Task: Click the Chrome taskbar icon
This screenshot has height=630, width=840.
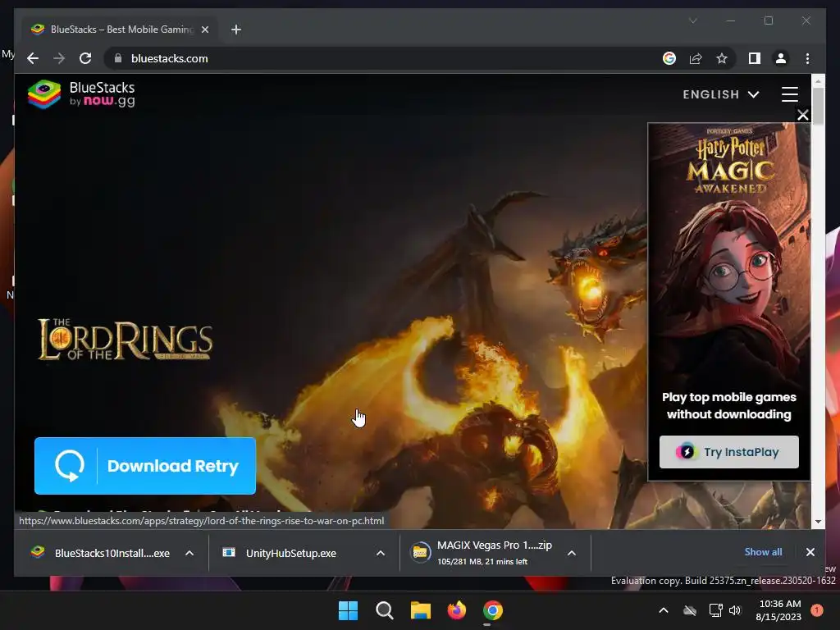Action: click(x=493, y=610)
